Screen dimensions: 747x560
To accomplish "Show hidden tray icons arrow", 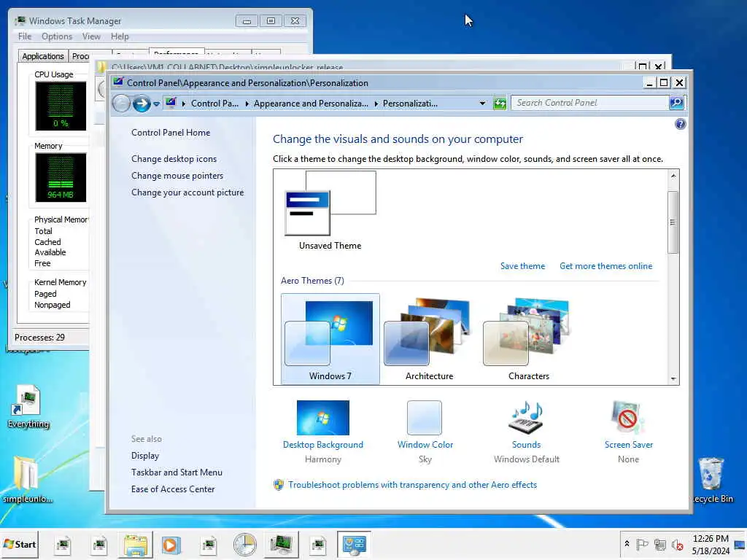I will coord(627,544).
